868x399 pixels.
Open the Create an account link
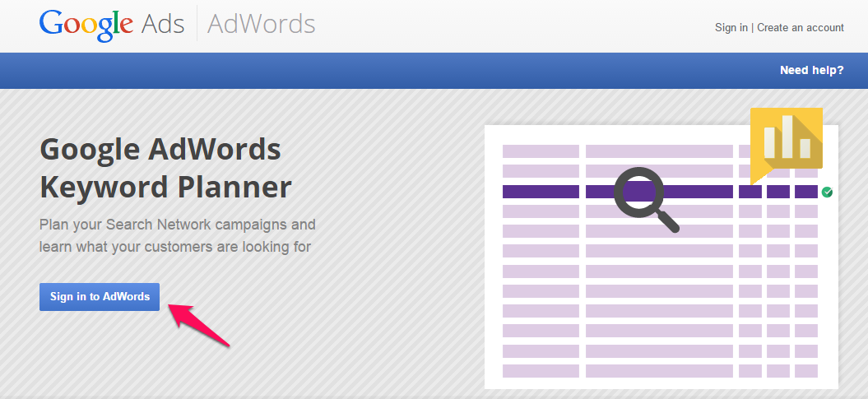800,28
